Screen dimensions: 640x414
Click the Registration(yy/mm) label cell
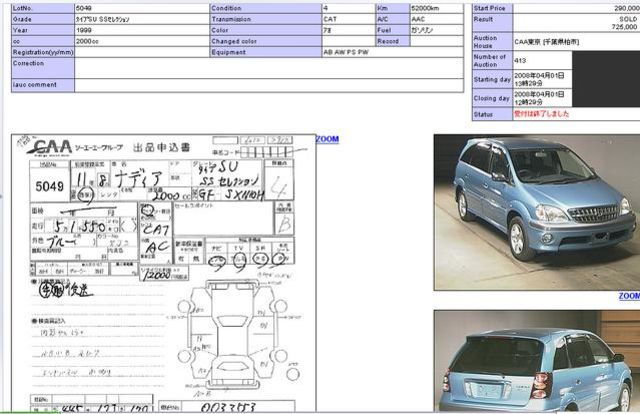(x=43, y=52)
